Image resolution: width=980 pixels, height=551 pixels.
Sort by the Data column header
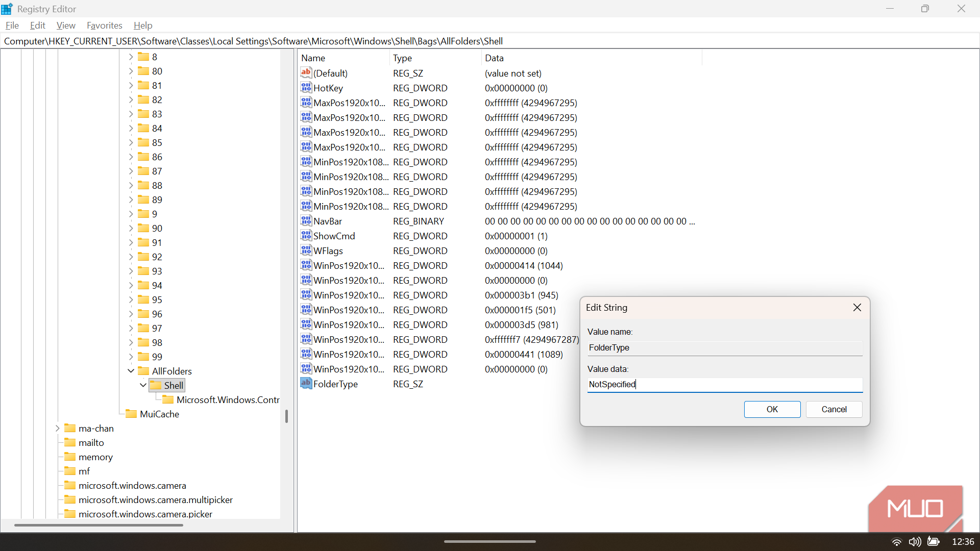(592, 58)
